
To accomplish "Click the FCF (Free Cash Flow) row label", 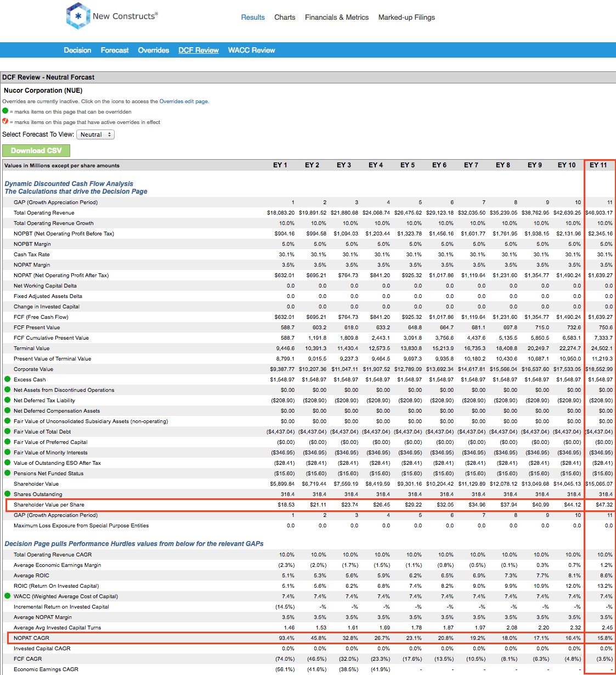I will [41, 317].
